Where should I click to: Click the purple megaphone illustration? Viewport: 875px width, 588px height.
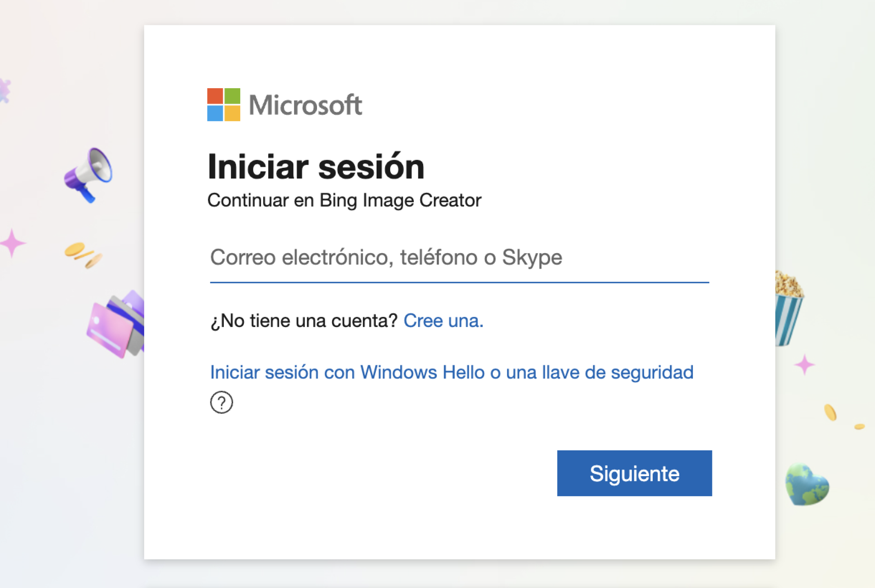pos(89,174)
